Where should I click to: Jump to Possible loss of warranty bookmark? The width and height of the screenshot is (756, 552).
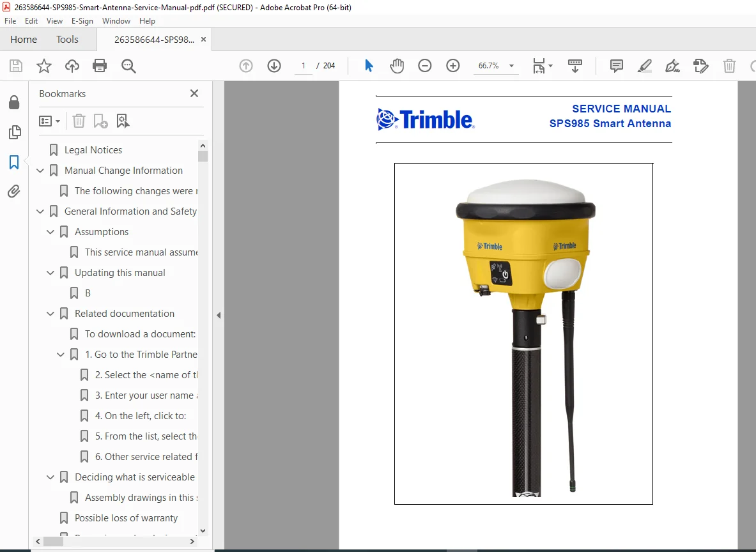pyautogui.click(x=126, y=518)
